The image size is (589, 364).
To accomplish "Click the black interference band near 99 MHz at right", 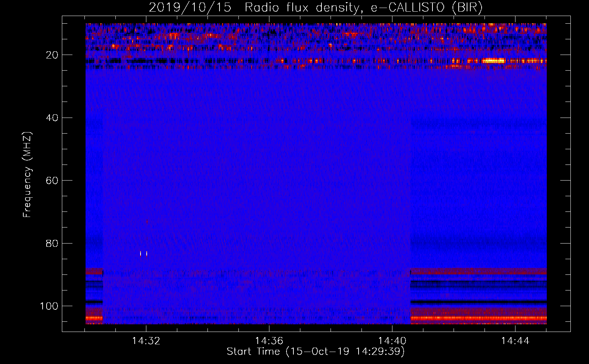I will click(478, 302).
